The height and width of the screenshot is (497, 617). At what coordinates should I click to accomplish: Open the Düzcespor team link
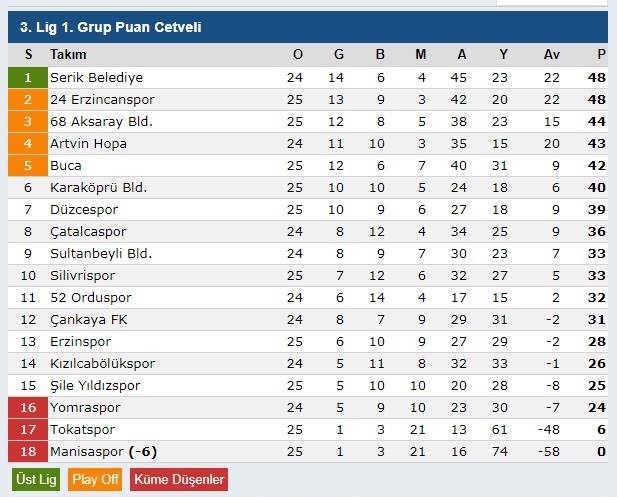(84, 210)
